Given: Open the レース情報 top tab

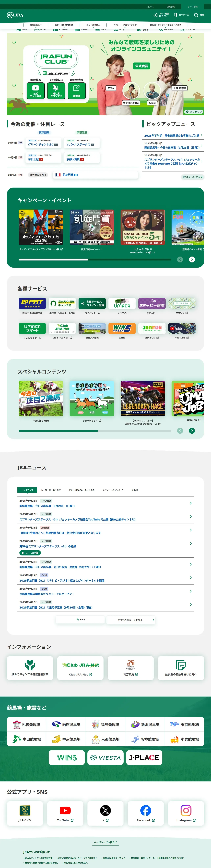Looking at the screenshot, I should [193, 6].
